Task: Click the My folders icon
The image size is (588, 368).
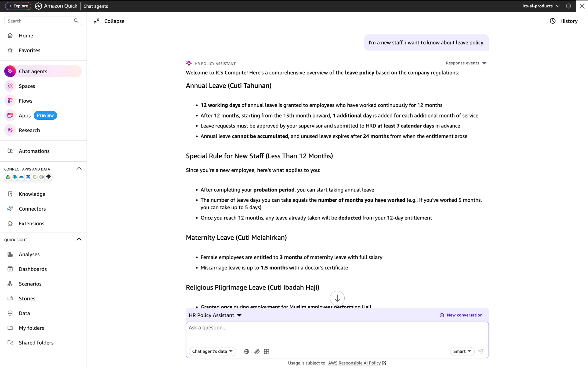Action: pos(10,328)
